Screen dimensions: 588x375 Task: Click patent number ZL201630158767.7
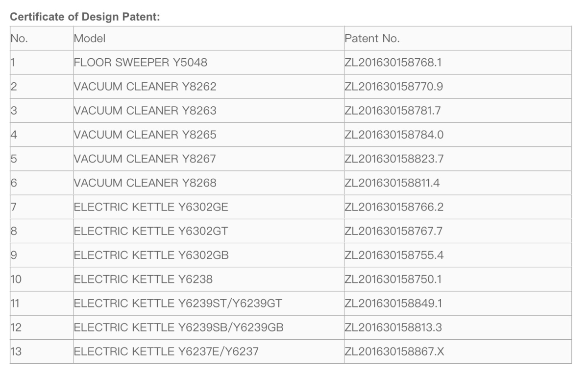[394, 231]
